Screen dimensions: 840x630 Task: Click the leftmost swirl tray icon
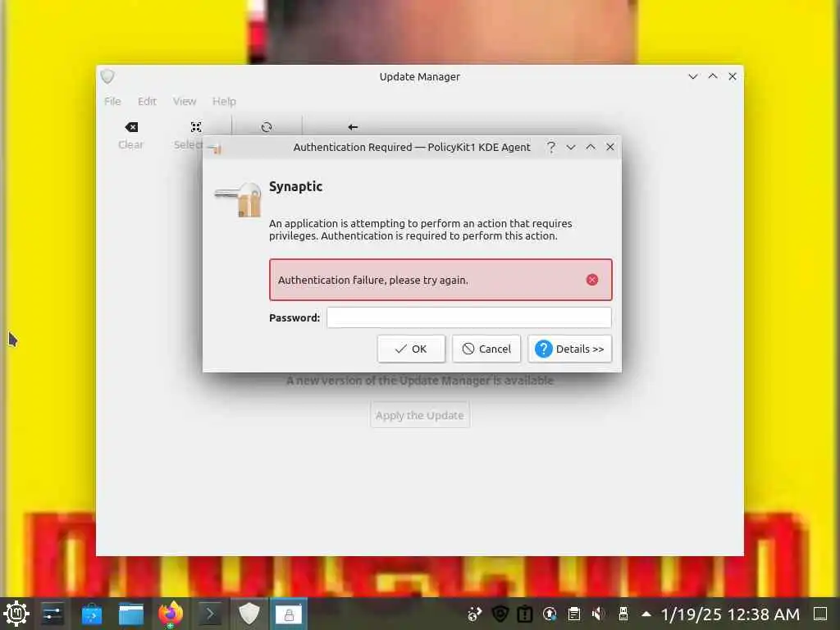475,614
